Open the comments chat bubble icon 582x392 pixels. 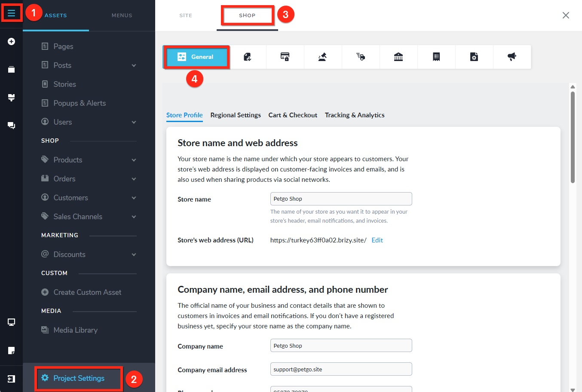click(11, 126)
